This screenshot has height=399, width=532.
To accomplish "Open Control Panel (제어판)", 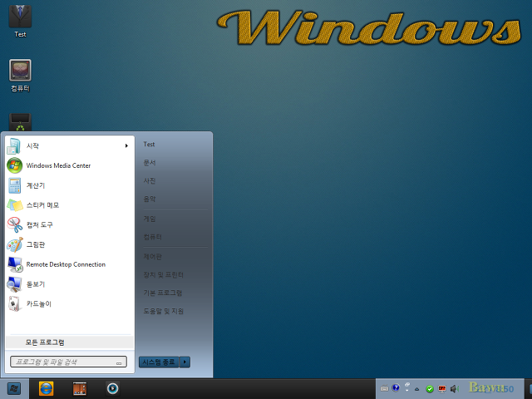I will point(152,257).
